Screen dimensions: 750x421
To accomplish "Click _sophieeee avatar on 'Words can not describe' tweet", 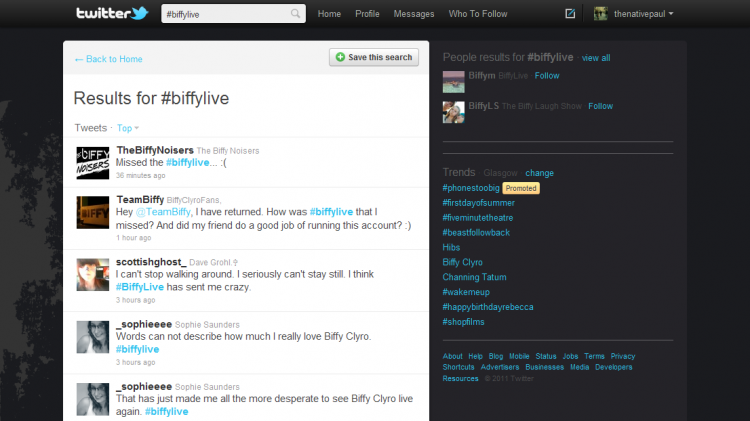I will (x=93, y=337).
